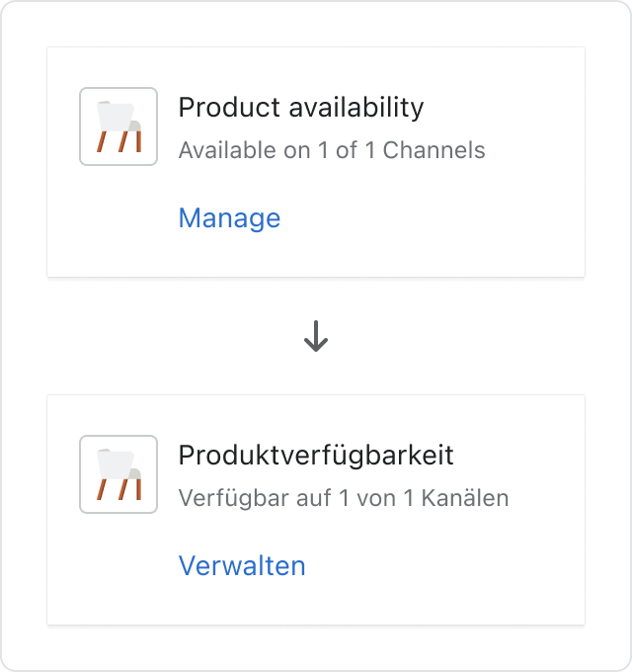Click empty space right of the Verwalten link
Image resolution: width=632 pixels, height=672 pixels.
click(x=441, y=566)
